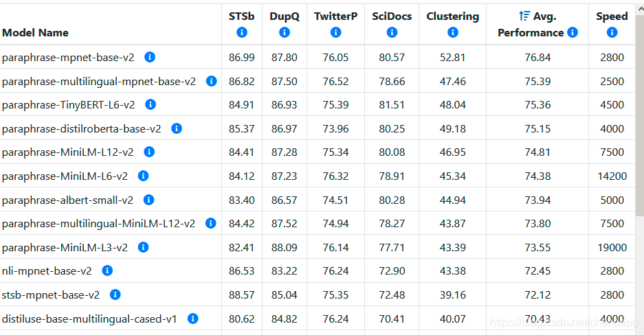The height and width of the screenshot is (335, 644).
Task: Click info icon beside paraphrase-mpnet-base-v2
Action: [x=150, y=57]
